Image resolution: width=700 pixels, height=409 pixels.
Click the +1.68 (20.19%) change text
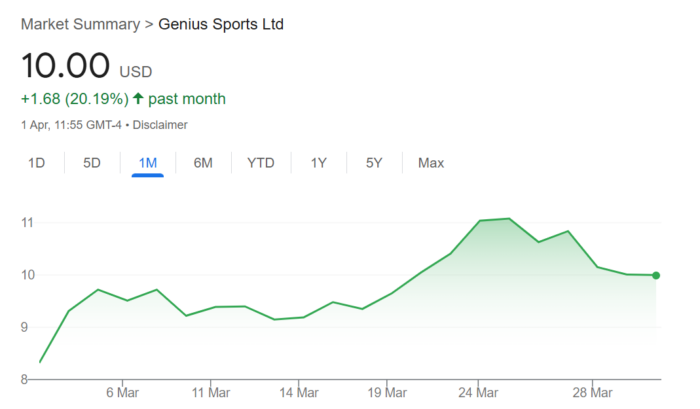click(x=75, y=99)
